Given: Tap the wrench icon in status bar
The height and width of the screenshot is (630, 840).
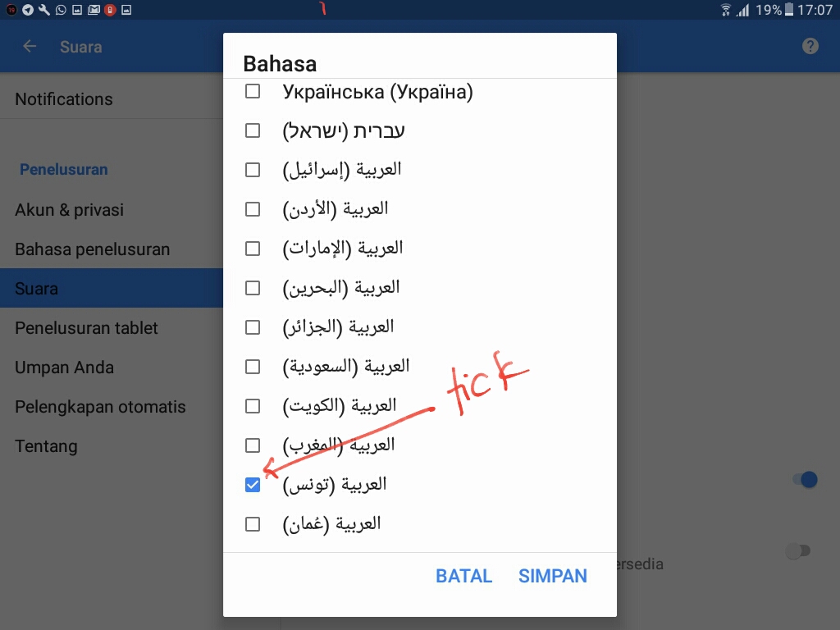Looking at the screenshot, I should coord(43,11).
